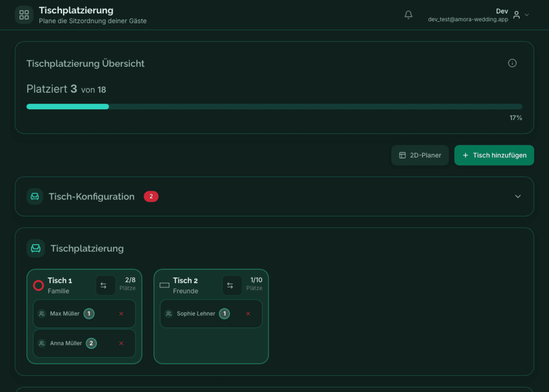
Task: Click the 1/10 Plätze counter
Action: pyautogui.click(x=254, y=284)
